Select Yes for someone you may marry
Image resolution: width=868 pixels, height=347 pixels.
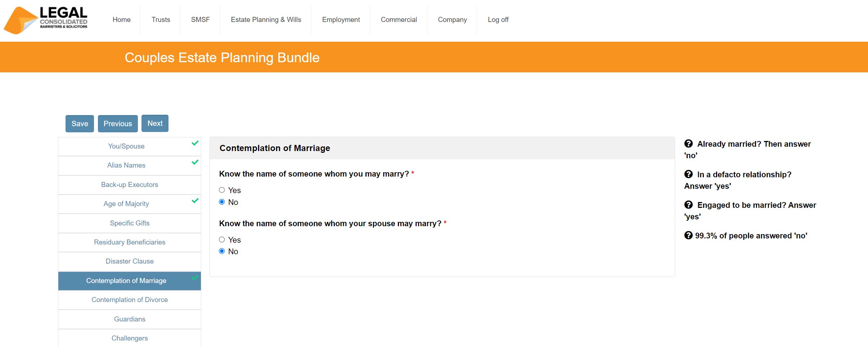pos(222,190)
